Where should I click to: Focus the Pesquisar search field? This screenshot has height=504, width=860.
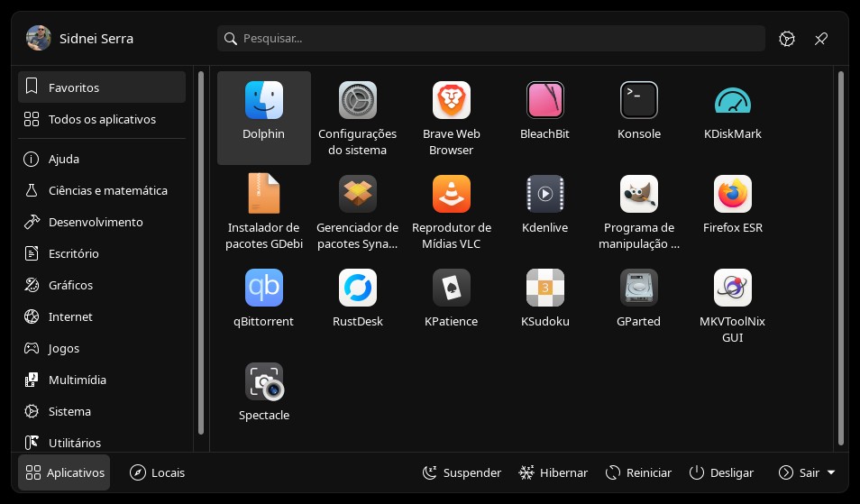[x=491, y=39]
